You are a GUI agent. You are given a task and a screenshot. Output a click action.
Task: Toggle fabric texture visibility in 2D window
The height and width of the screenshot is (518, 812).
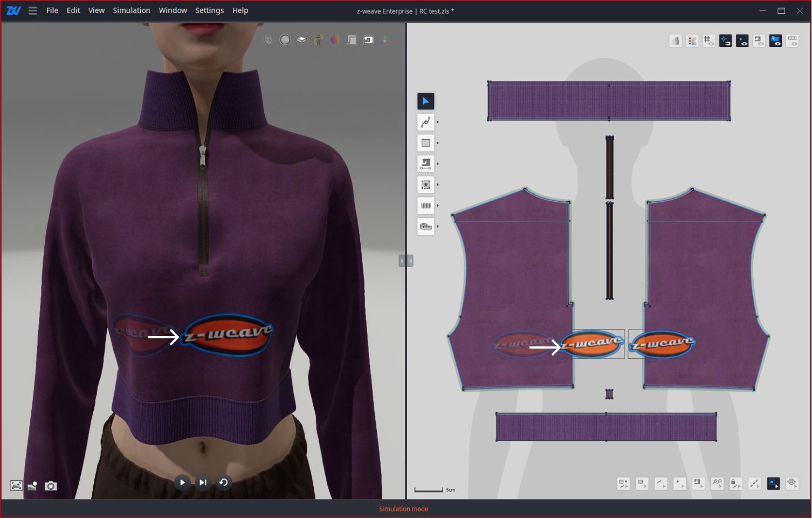tap(776, 41)
